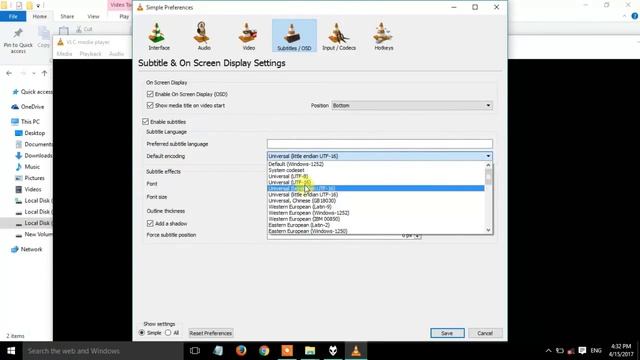
Task: Select the All show settings option
Action: (168, 333)
